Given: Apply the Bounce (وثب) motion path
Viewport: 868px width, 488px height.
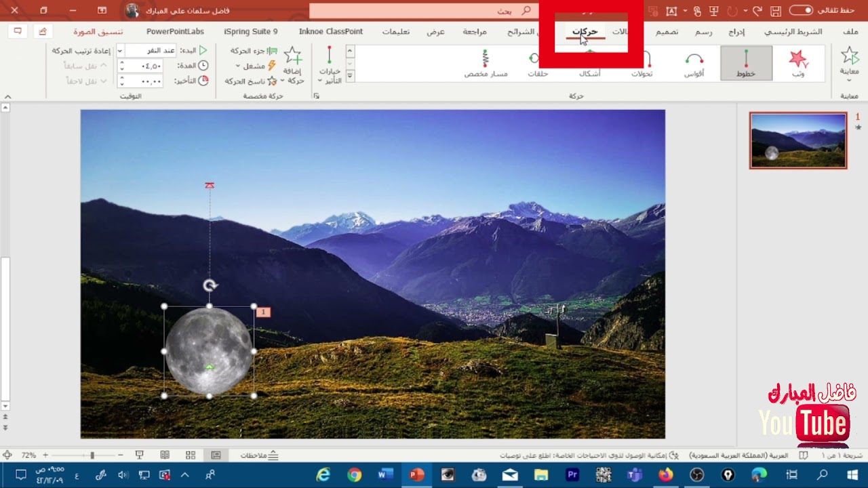Looking at the screenshot, I should point(798,63).
